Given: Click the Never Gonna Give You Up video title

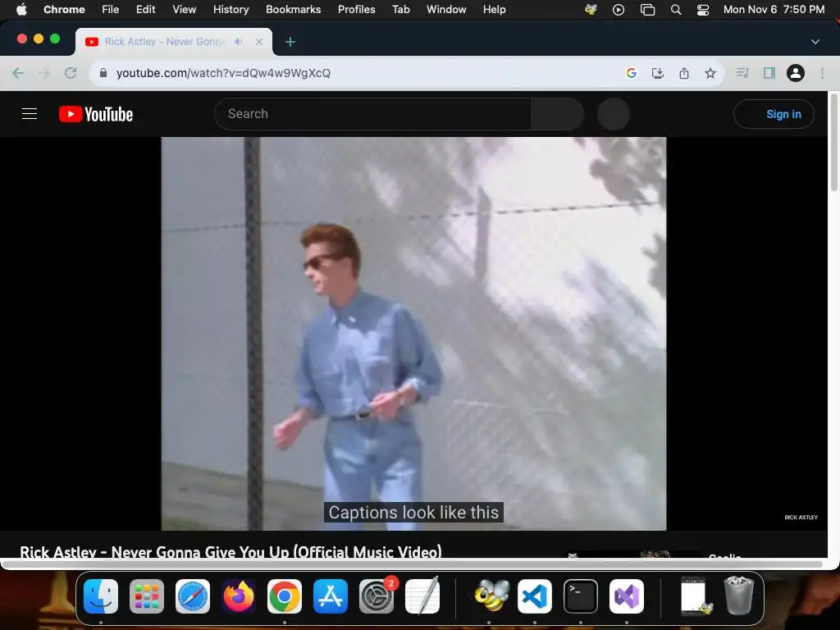Looking at the screenshot, I should pyautogui.click(x=231, y=550).
